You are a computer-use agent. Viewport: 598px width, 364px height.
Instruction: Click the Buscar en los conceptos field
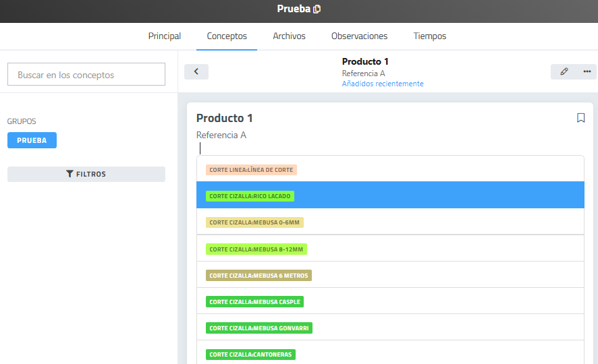click(x=86, y=75)
